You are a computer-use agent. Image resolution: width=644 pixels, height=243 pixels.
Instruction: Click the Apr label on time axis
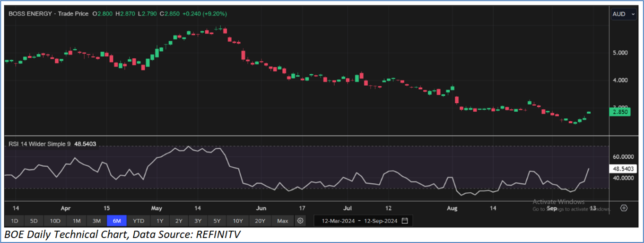click(x=66, y=208)
